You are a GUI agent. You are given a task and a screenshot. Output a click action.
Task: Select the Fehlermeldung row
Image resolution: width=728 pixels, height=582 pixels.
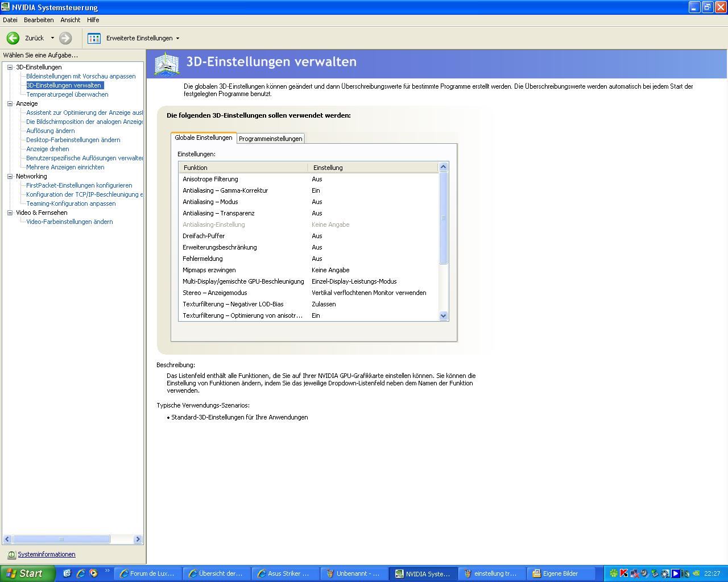[309, 259]
